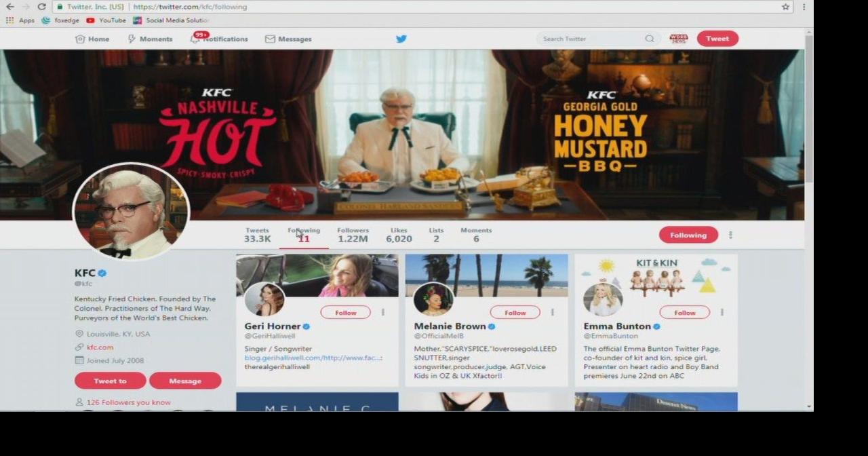Switch to the Likes tab
868x456 pixels.
tap(399, 234)
